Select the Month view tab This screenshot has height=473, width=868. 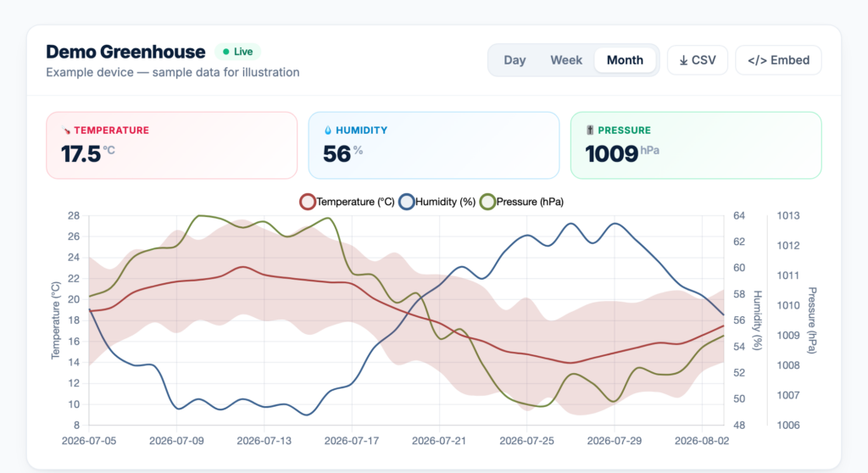pyautogui.click(x=625, y=60)
